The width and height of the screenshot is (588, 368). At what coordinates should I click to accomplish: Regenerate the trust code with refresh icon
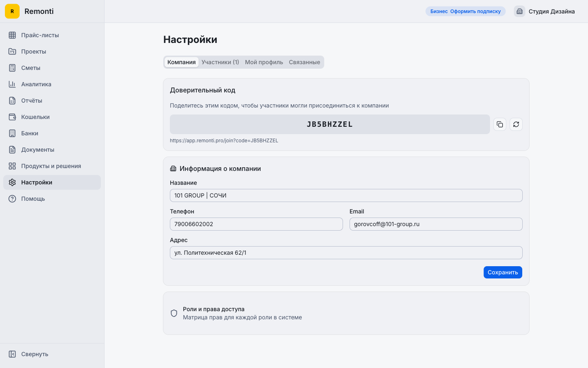coord(516,124)
